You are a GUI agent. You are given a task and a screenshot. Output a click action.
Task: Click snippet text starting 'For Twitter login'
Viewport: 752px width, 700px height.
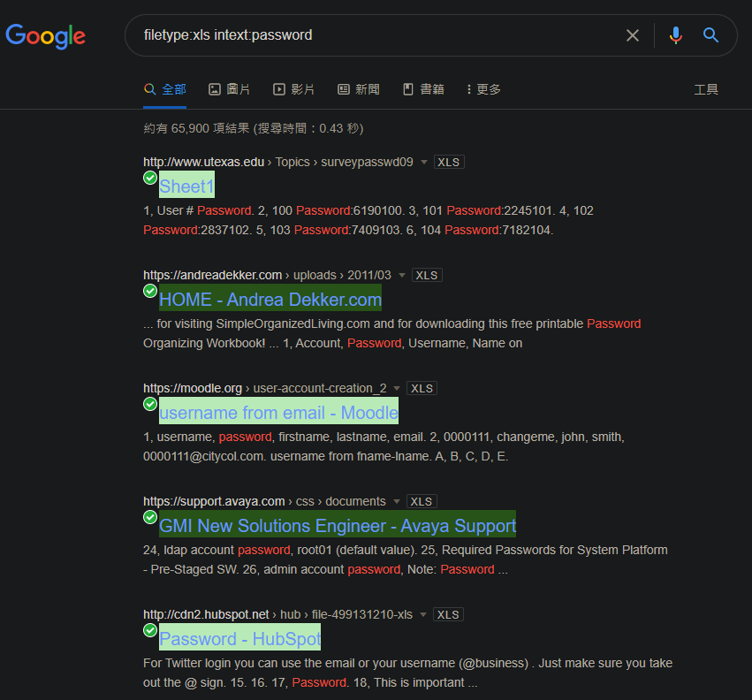tap(407, 673)
